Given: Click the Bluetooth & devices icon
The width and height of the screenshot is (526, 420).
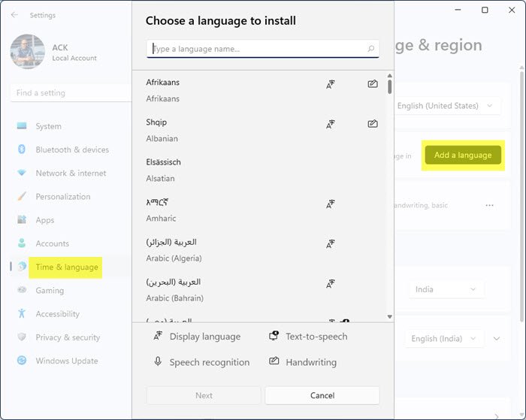Looking at the screenshot, I should coord(21,150).
